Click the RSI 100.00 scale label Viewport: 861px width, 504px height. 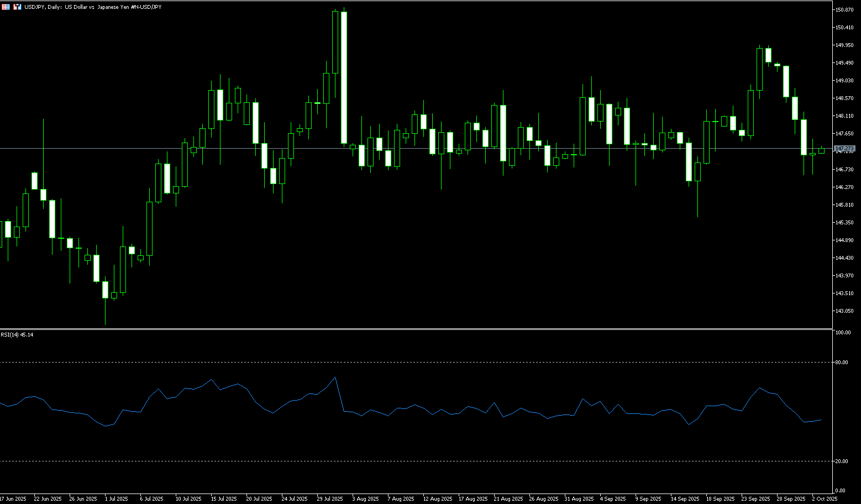843,333
